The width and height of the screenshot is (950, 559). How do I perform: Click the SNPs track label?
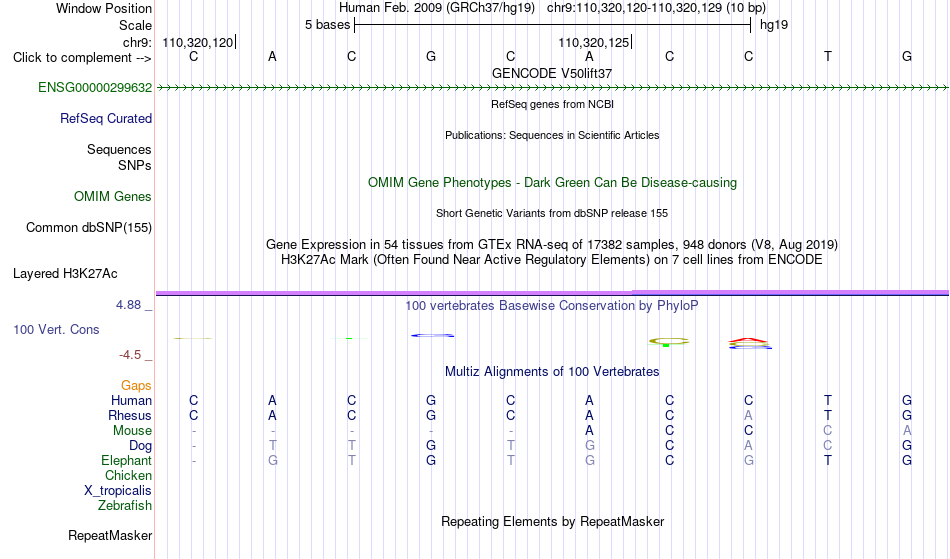135,165
